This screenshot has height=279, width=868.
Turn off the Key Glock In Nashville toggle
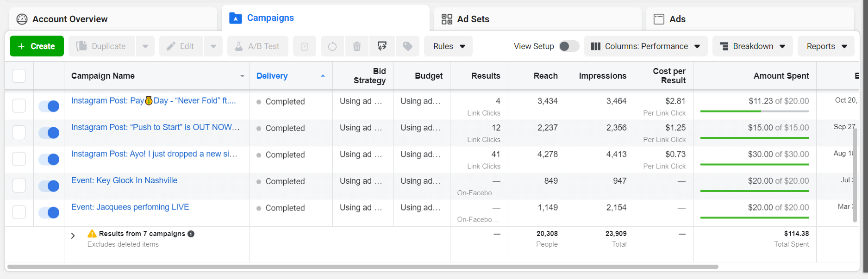[49, 186]
